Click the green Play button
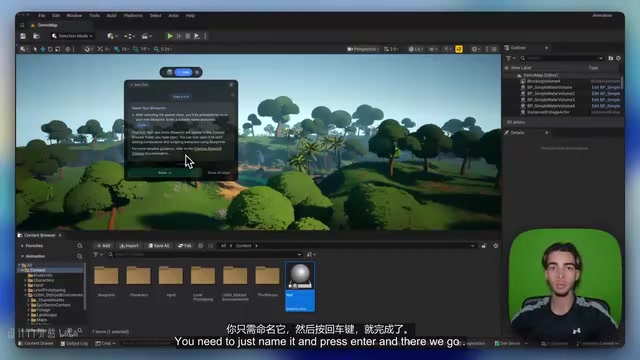This screenshot has height=360, width=640. click(x=170, y=36)
